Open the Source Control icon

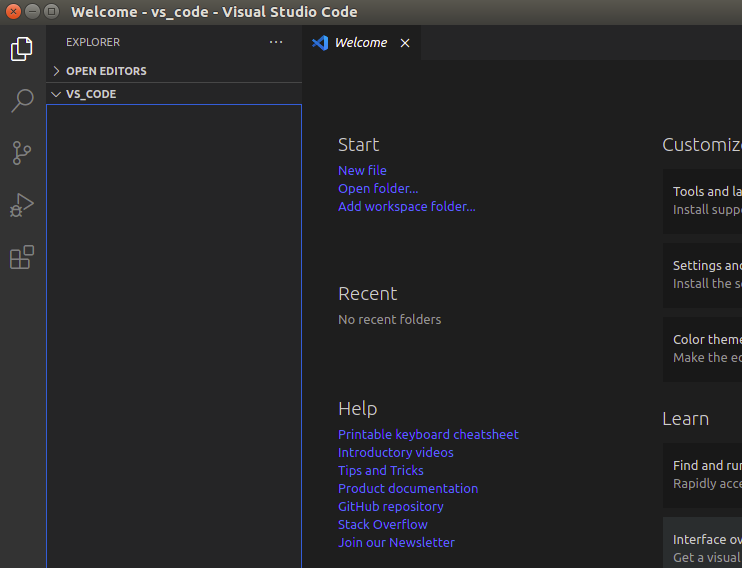(x=22, y=153)
